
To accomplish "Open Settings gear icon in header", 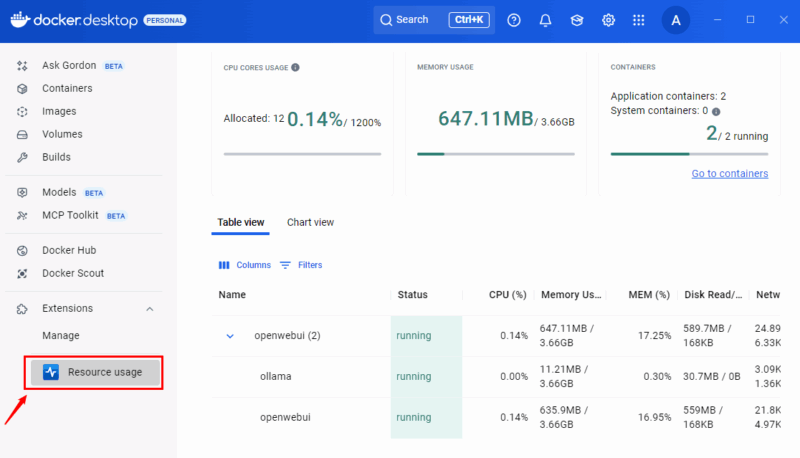I will click(608, 20).
